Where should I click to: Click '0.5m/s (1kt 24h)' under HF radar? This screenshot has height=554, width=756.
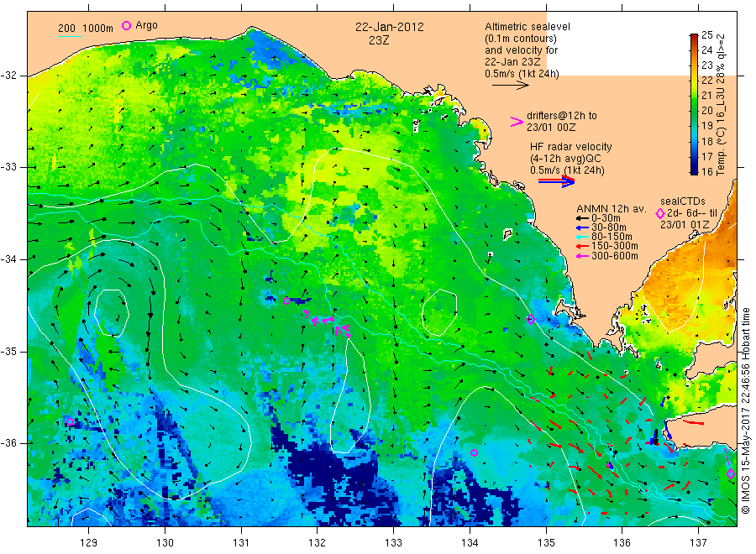tap(567, 170)
